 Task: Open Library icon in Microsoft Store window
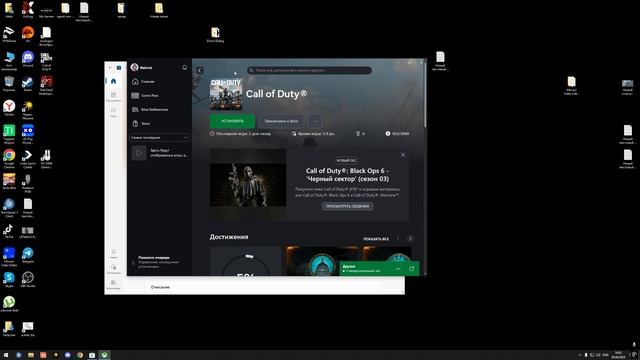[x=113, y=284]
